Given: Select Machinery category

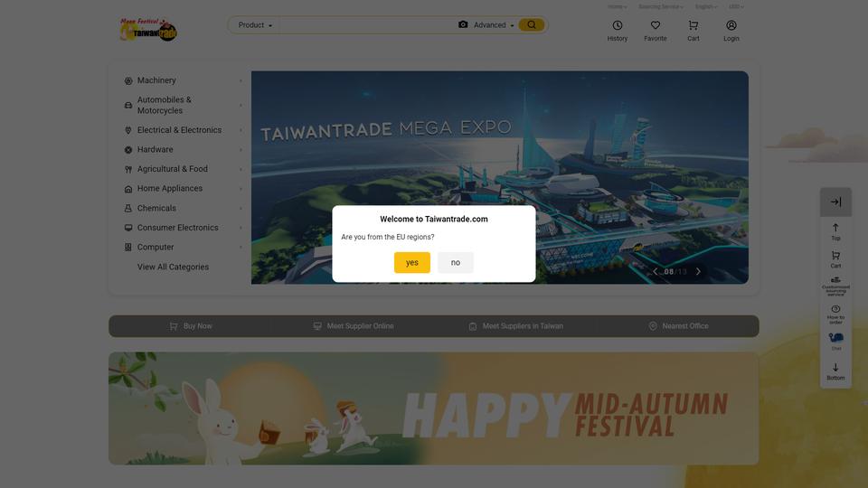Looking at the screenshot, I should point(156,80).
